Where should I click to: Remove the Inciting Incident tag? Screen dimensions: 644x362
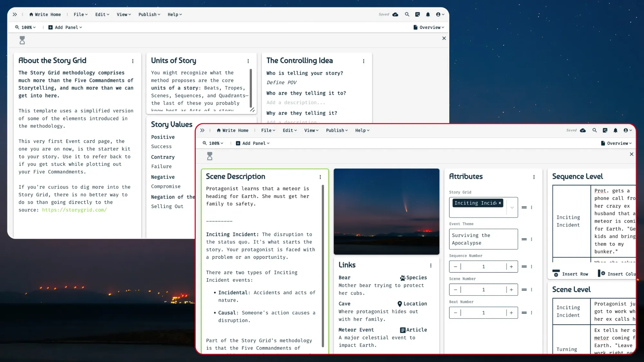point(500,203)
